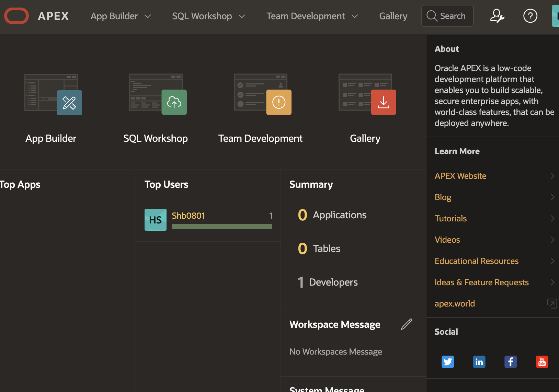Click chevron next to Videos

click(552, 240)
